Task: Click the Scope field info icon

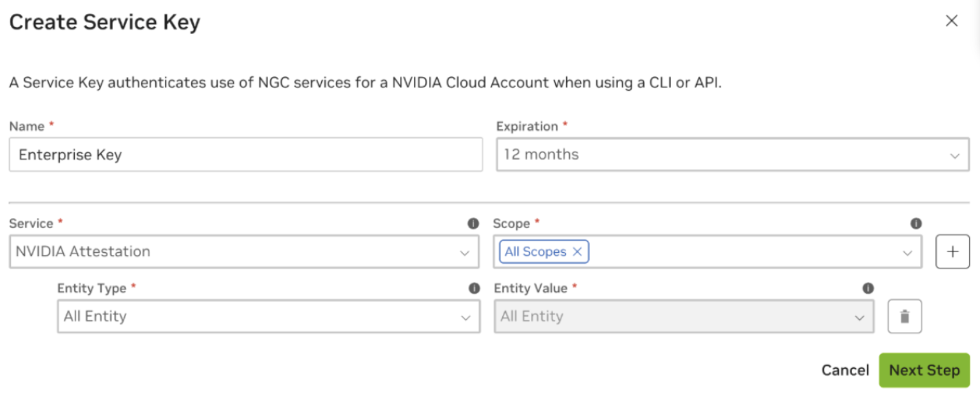Action: point(916,224)
